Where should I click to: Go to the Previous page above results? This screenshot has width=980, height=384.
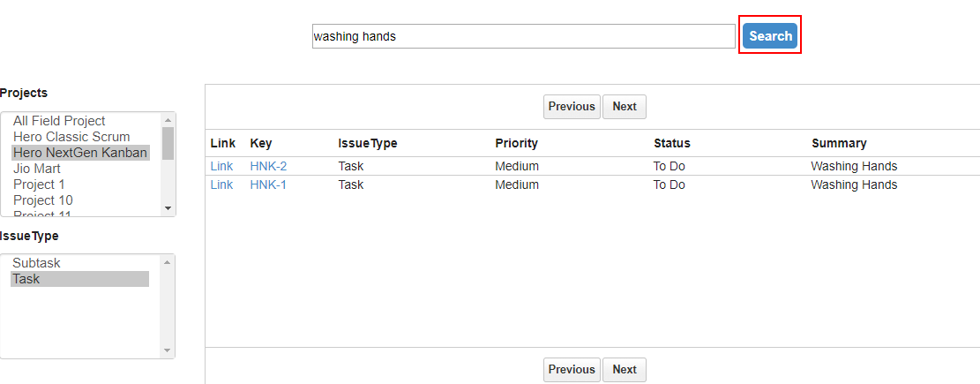pos(572,107)
